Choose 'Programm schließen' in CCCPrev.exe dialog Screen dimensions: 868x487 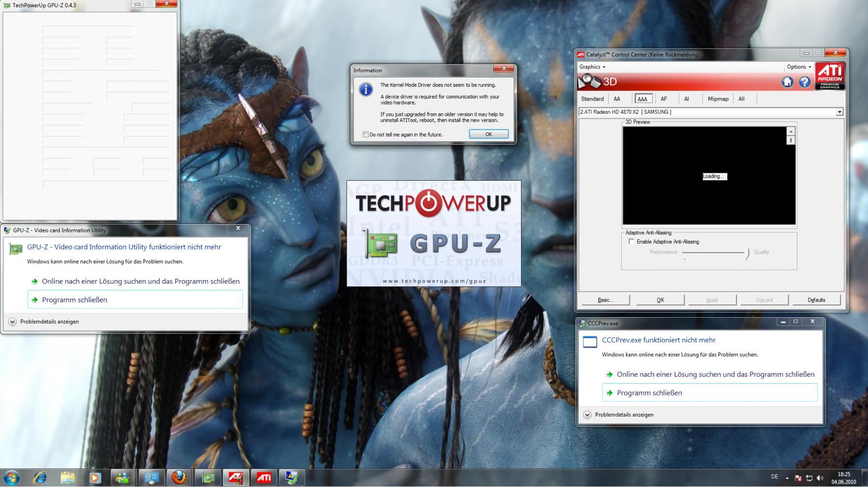[x=710, y=392]
